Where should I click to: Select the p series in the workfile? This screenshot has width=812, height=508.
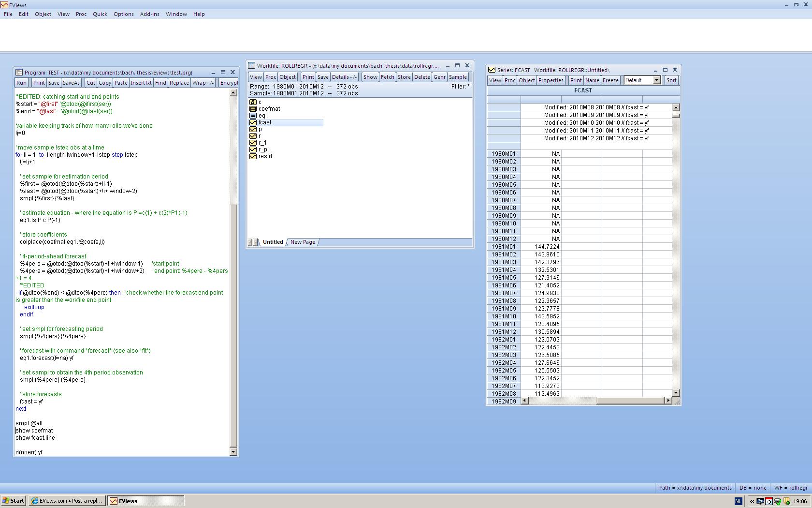(x=260, y=129)
